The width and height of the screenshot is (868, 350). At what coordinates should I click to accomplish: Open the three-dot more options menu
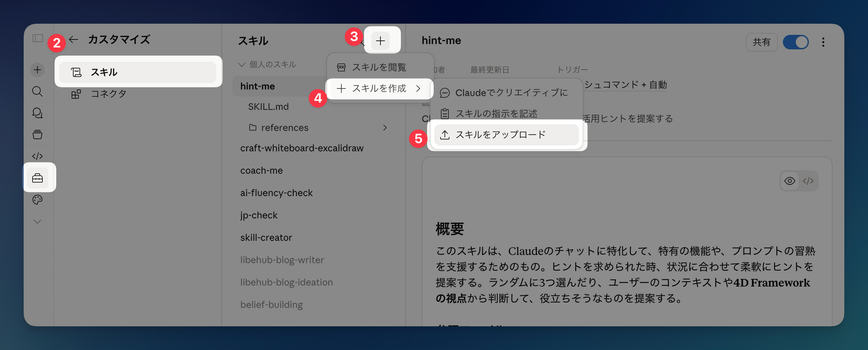823,42
